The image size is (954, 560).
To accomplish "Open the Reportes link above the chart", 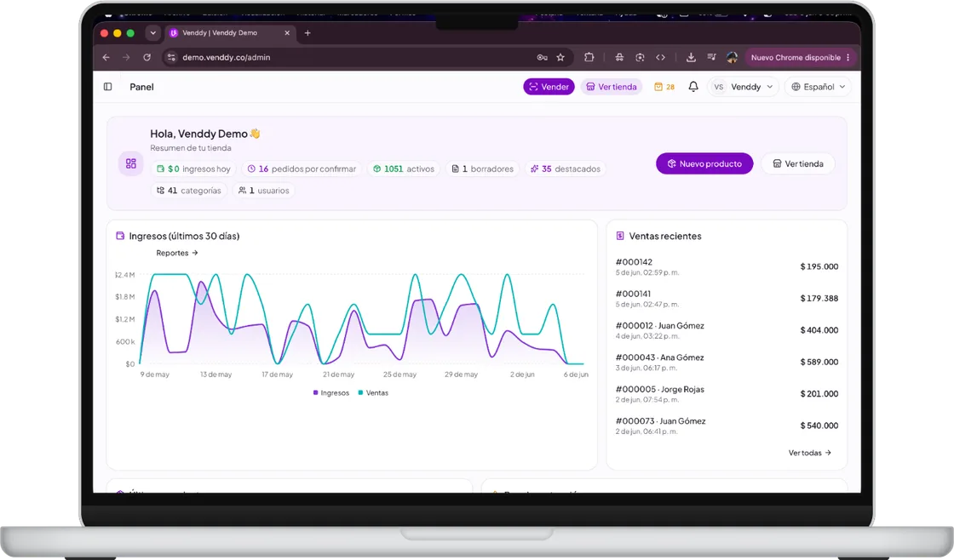I will (176, 253).
